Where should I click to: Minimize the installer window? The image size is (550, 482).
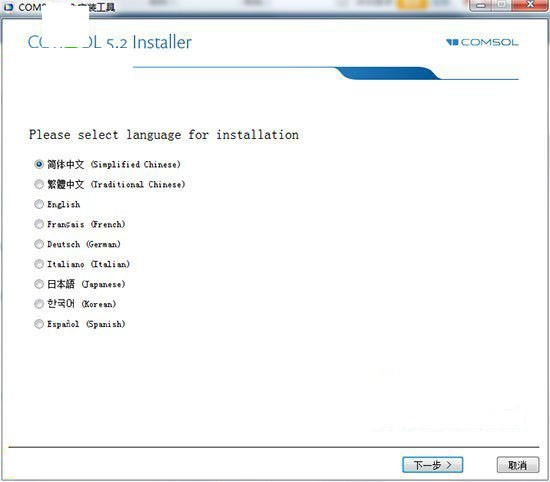click(x=481, y=6)
